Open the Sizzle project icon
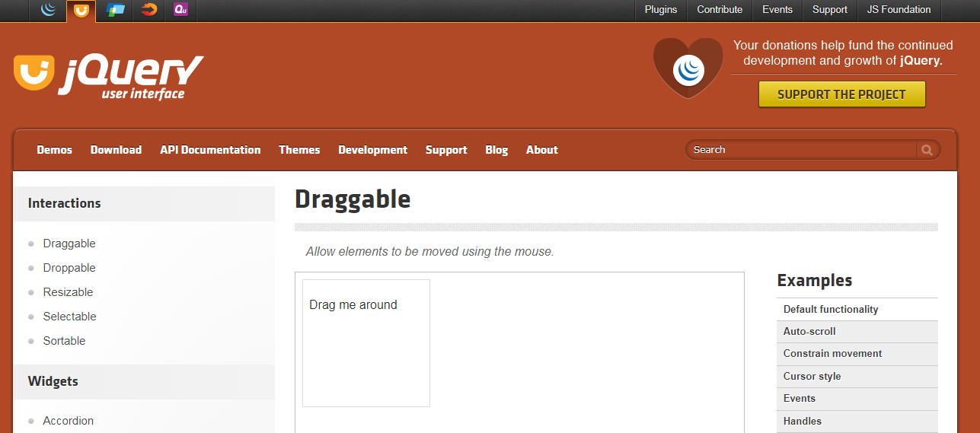 [148, 10]
